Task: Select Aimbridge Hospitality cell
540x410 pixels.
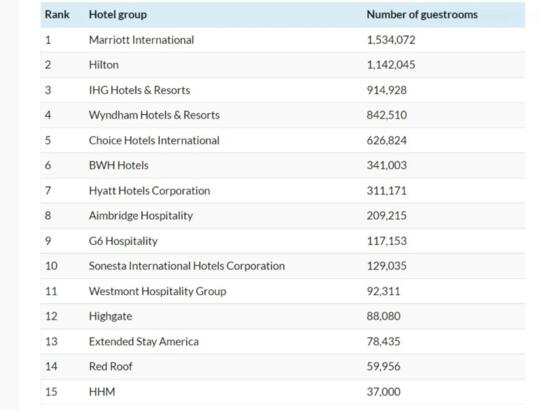Action: point(141,215)
